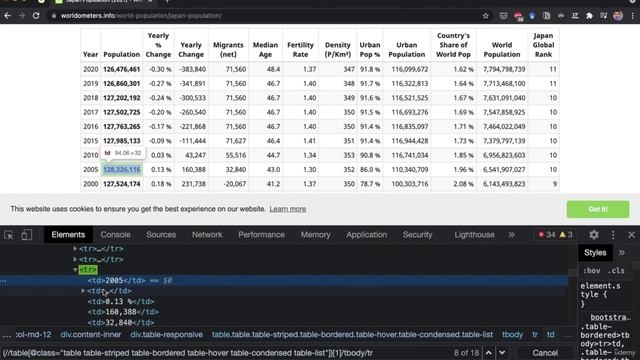The height and width of the screenshot is (360, 640).
Task: Click the browser back arrow
Action: pyautogui.click(x=8, y=16)
